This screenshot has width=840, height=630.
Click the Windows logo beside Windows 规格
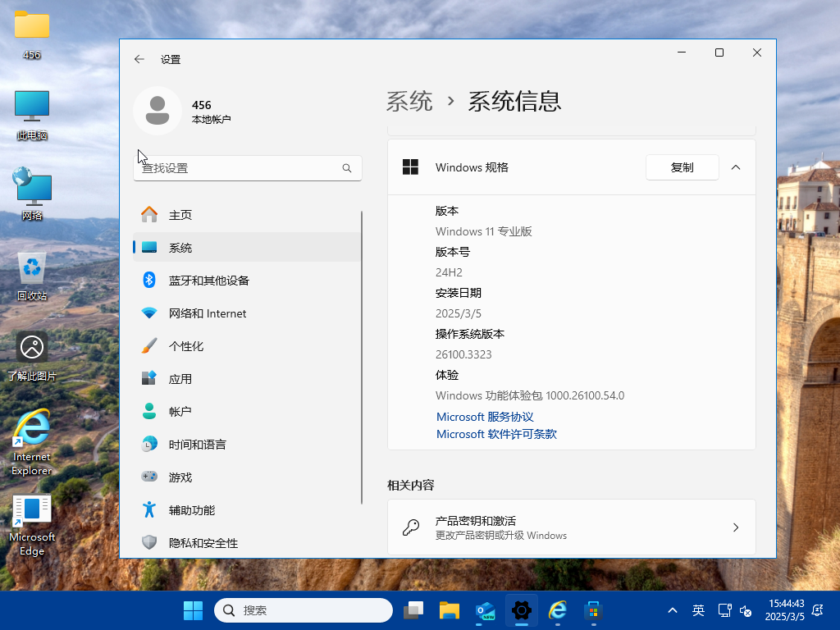pyautogui.click(x=410, y=167)
